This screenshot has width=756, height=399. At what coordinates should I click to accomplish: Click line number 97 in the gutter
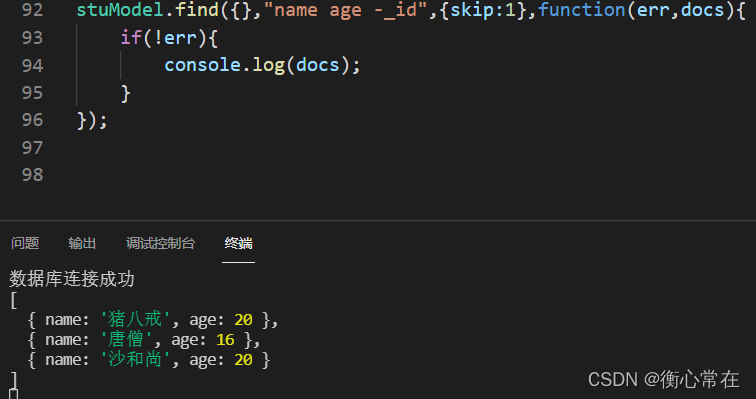(x=32, y=147)
